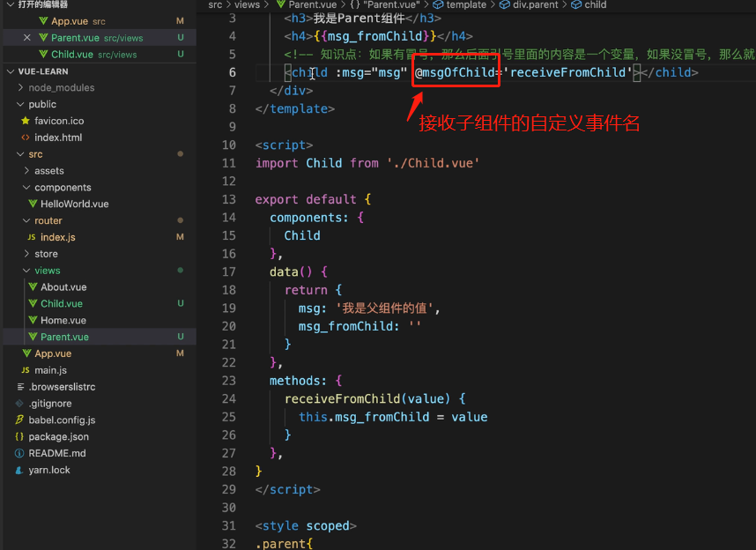This screenshot has width=756, height=550.
Task: Click the views breadcrumb segment
Action: [x=247, y=4]
